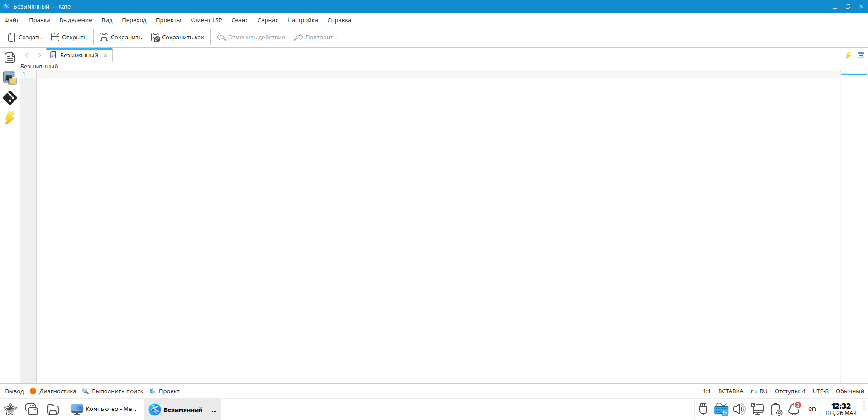Click the split view icon at top right

click(x=861, y=55)
